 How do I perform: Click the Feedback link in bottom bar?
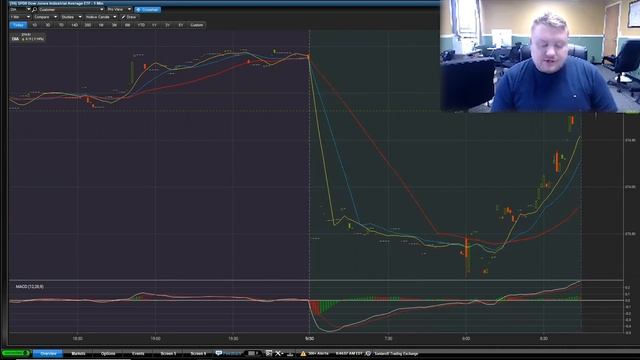coord(232,353)
